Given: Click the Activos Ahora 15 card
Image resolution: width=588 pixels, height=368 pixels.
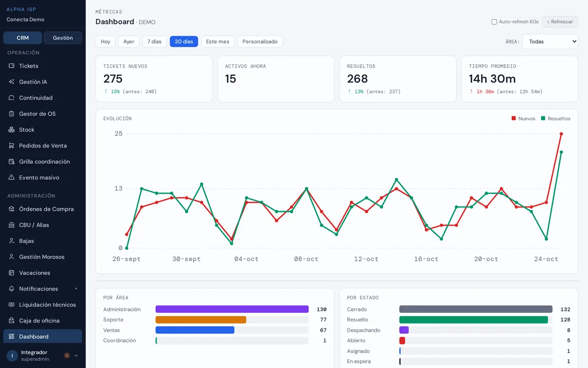Looking at the screenshot, I should (x=276, y=79).
